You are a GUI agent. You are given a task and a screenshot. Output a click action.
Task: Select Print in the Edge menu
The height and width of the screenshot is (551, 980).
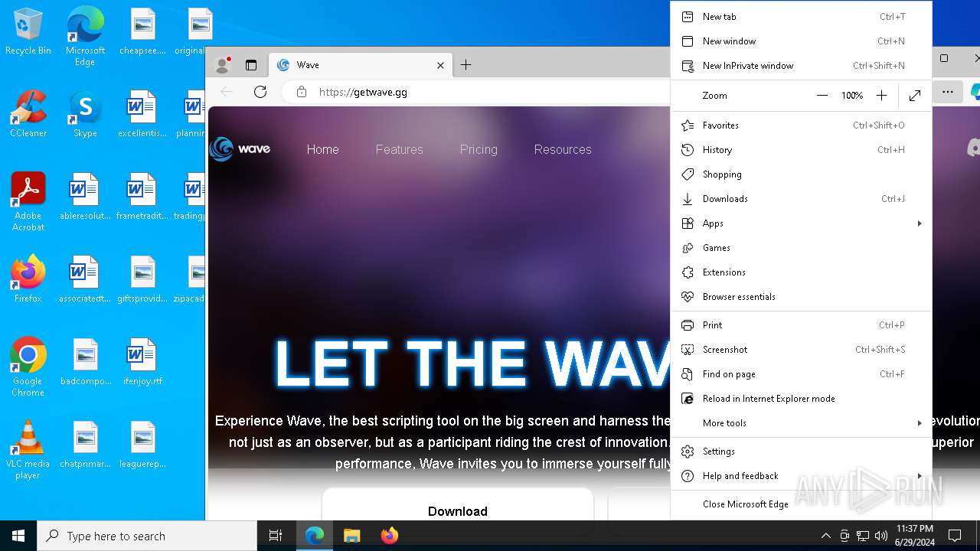pos(801,325)
